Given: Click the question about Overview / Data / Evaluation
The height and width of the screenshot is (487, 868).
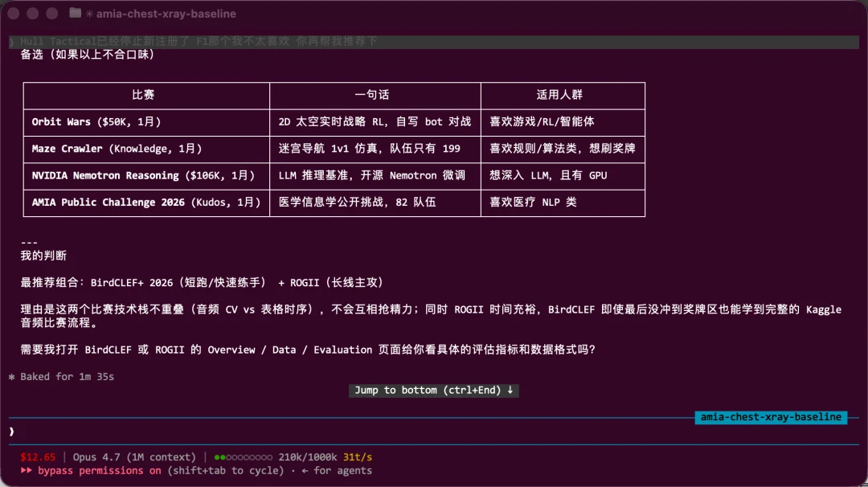Looking at the screenshot, I should (308, 350).
